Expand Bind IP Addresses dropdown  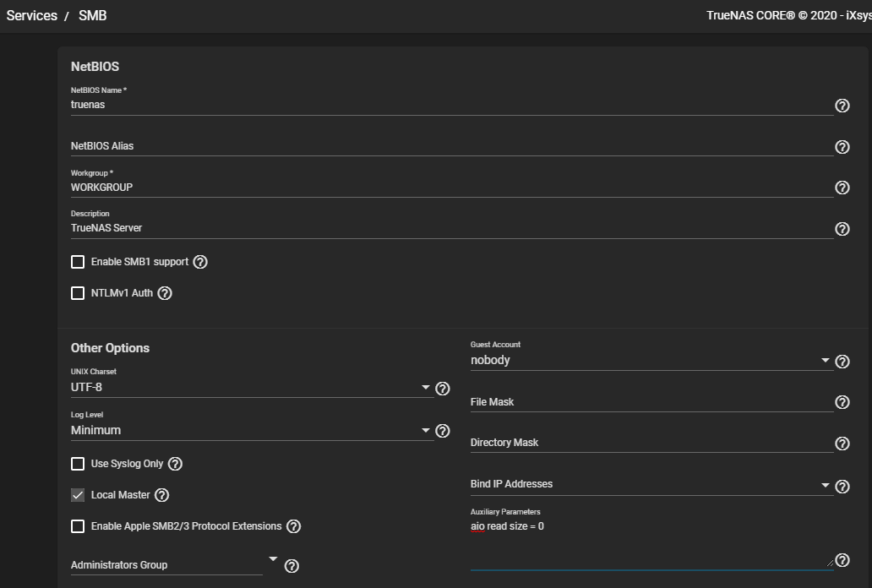(651, 485)
